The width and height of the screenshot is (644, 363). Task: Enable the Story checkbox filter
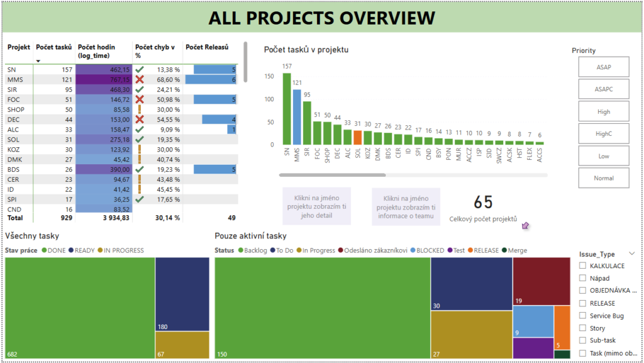pyautogui.click(x=582, y=328)
